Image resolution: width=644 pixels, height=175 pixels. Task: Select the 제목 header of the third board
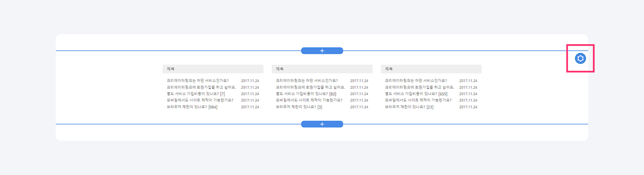coord(431,69)
